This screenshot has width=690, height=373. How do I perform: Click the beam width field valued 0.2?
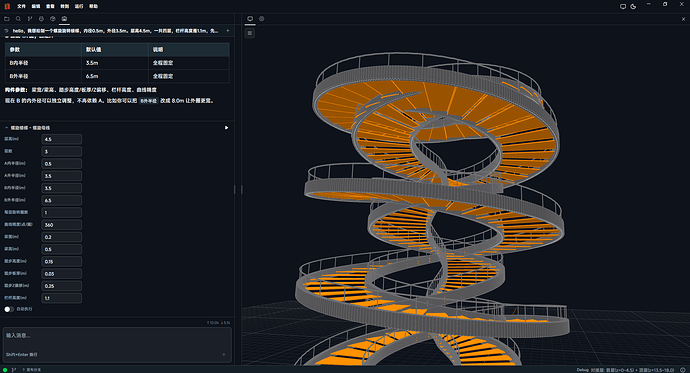click(x=62, y=237)
